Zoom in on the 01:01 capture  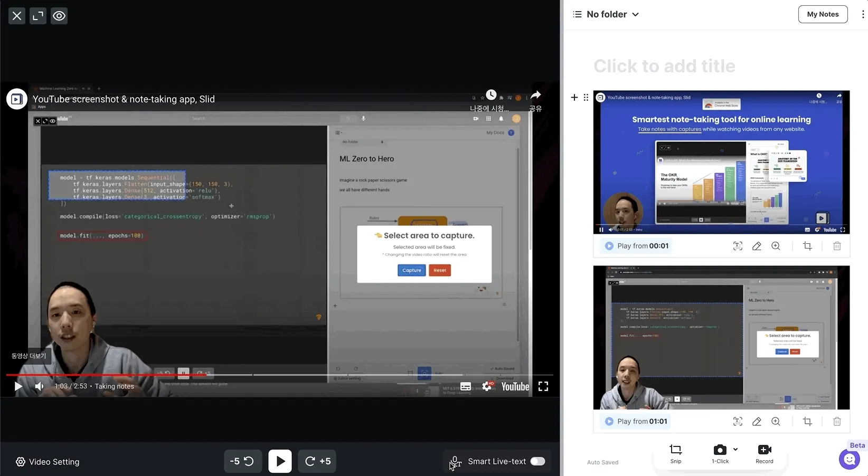(776, 421)
